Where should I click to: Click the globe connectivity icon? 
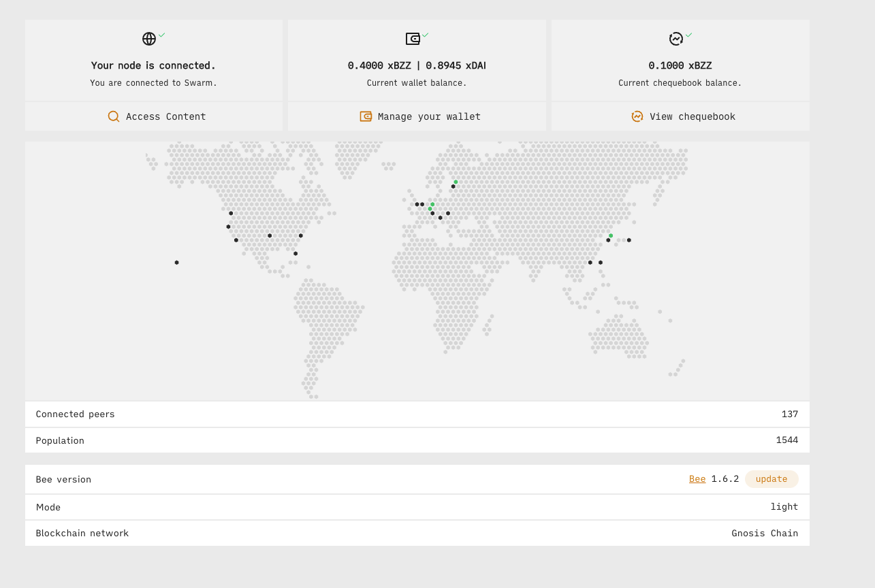tap(148, 39)
